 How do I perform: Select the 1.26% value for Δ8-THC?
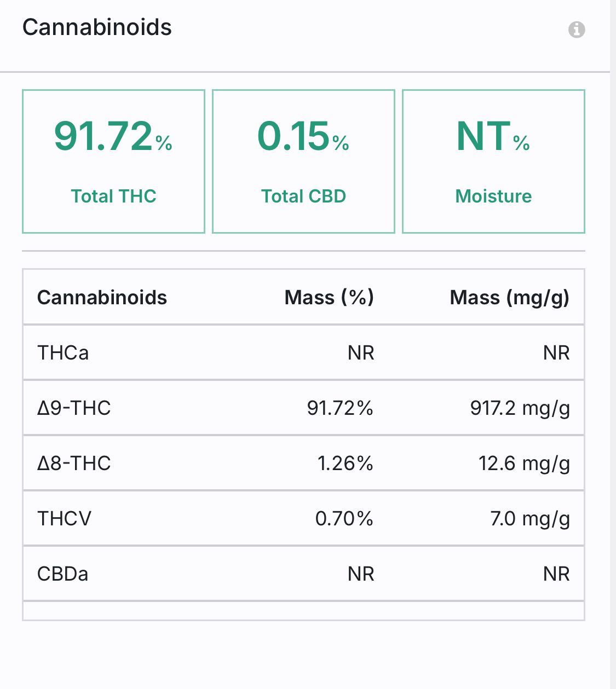pos(346,463)
